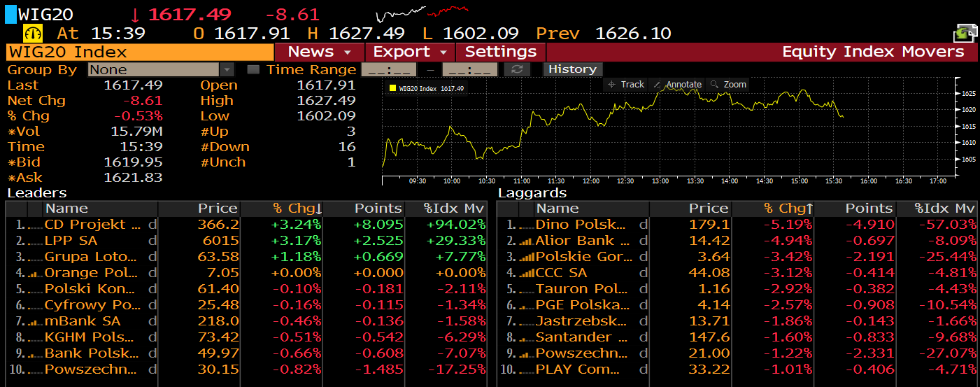Image resolution: width=980 pixels, height=387 pixels.
Task: Click the yellow gauge icon beside At 15:39
Action: point(33,33)
